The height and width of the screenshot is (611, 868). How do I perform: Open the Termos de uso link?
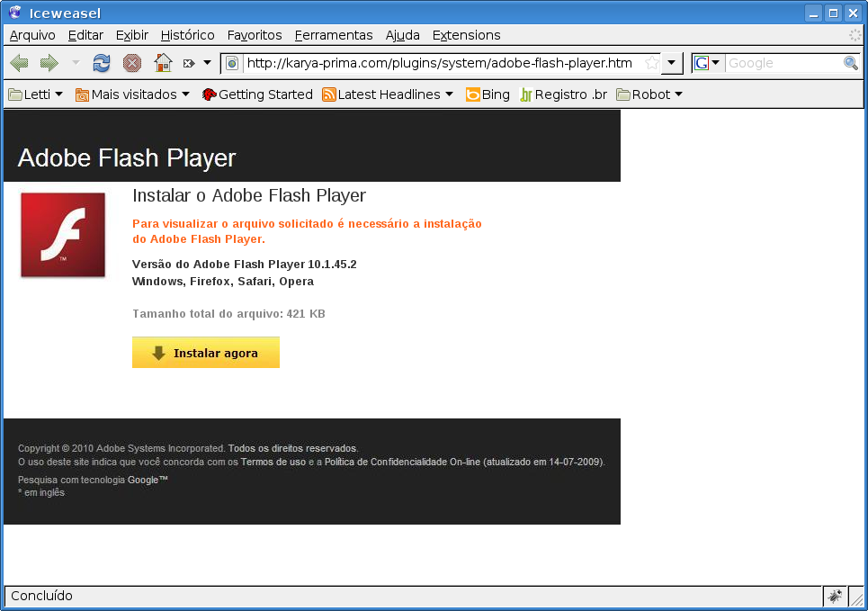(273, 462)
